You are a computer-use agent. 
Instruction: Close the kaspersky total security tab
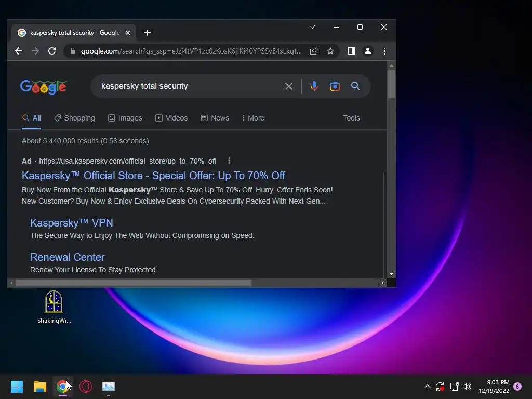click(x=128, y=33)
